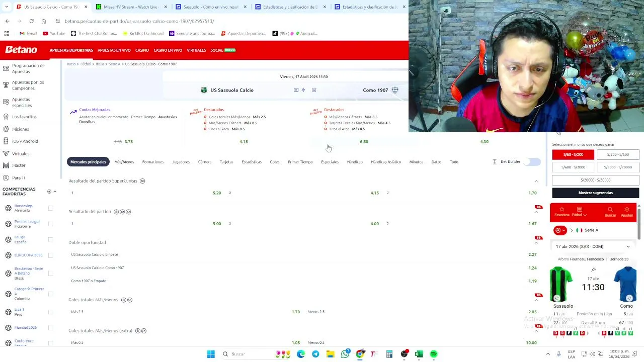The image size is (644, 362).
Task: Switch to the MisaelHV Stream browser tab
Action: 130,7
